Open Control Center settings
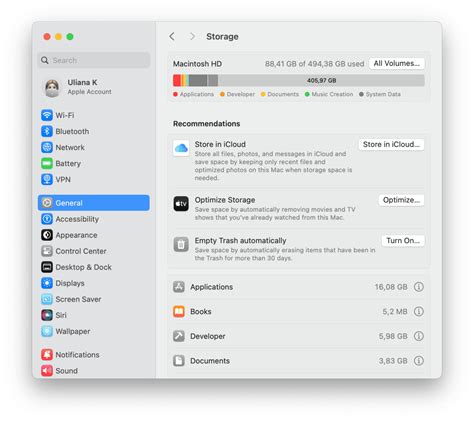This screenshot has height=421, width=474. tap(93, 251)
